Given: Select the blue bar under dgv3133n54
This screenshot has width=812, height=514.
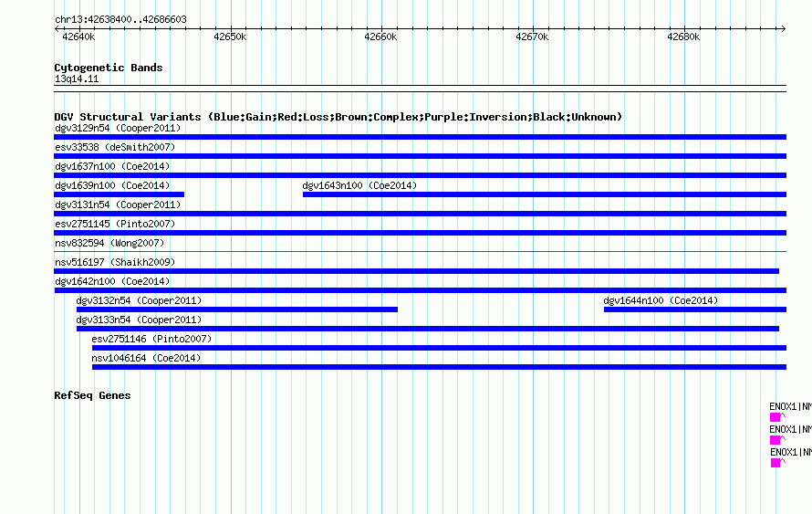Looking at the screenshot, I should click(428, 329).
